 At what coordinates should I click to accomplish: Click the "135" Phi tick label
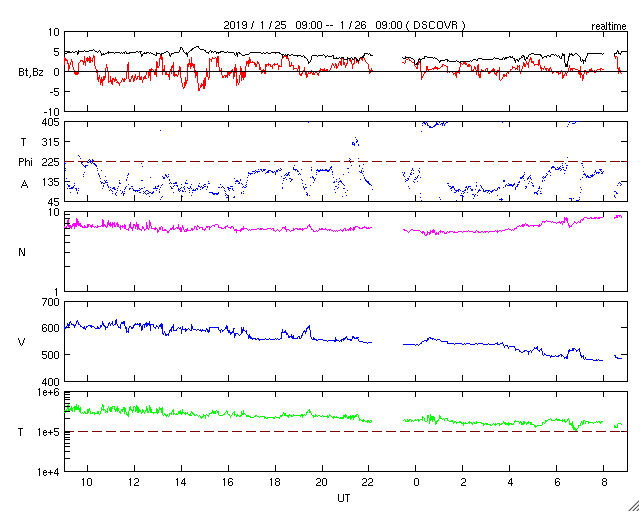(x=52, y=182)
